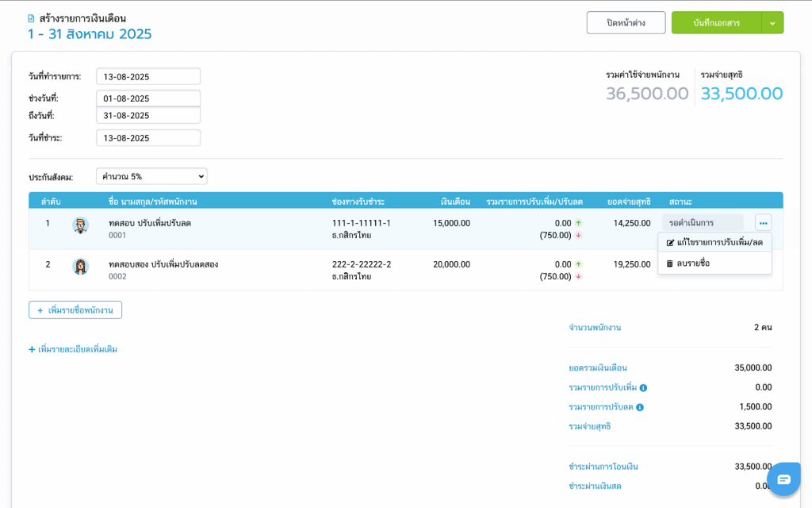
Task: Click the chat support bubble icon
Action: pyautogui.click(x=783, y=479)
